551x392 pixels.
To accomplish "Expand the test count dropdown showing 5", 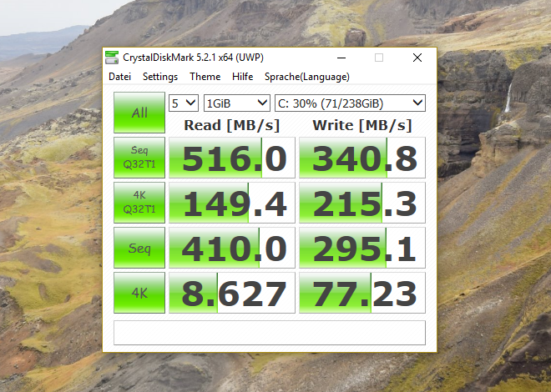I will click(x=184, y=103).
